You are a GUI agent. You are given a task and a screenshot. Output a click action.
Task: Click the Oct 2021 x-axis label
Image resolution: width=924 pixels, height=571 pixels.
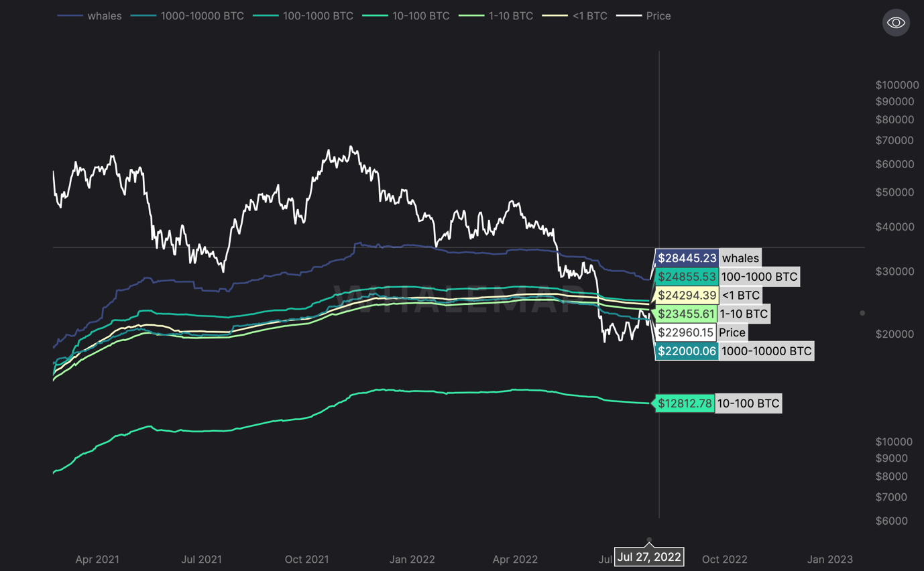tap(306, 560)
